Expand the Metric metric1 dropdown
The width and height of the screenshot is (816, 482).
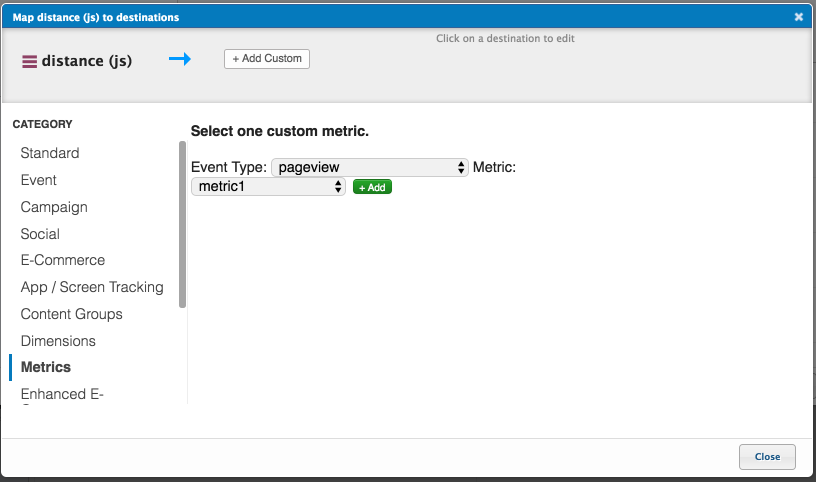click(268, 186)
